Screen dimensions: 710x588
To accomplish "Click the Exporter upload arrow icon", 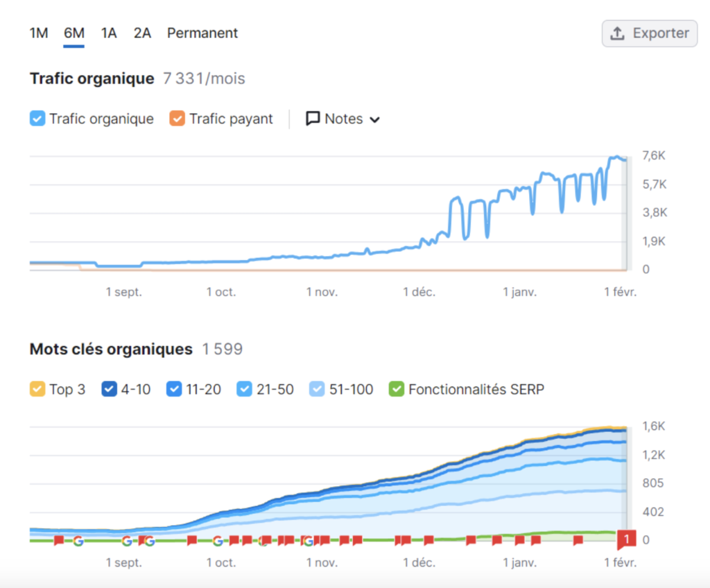I will click(x=617, y=33).
